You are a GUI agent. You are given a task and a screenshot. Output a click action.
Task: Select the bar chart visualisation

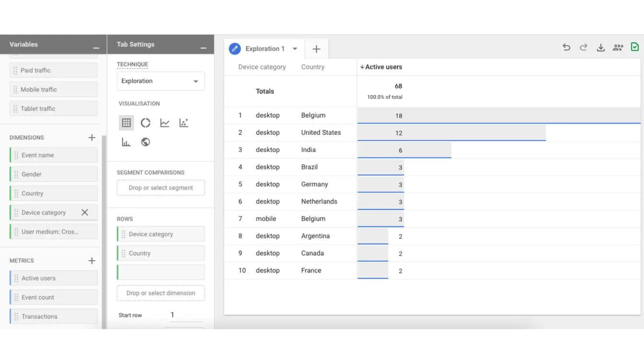126,142
